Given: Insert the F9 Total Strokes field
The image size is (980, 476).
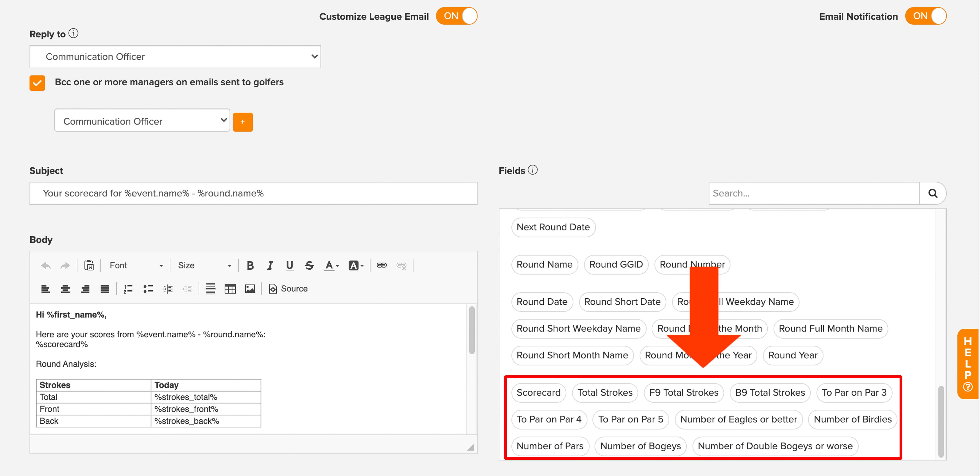Looking at the screenshot, I should tap(684, 392).
